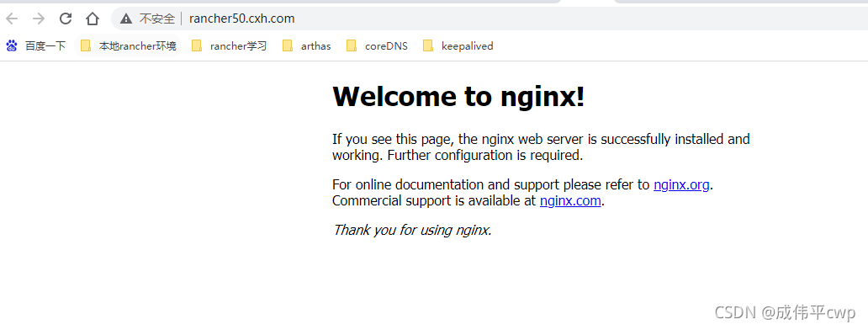Click the 不安全 security label
The image size is (868, 330).
(x=156, y=19)
